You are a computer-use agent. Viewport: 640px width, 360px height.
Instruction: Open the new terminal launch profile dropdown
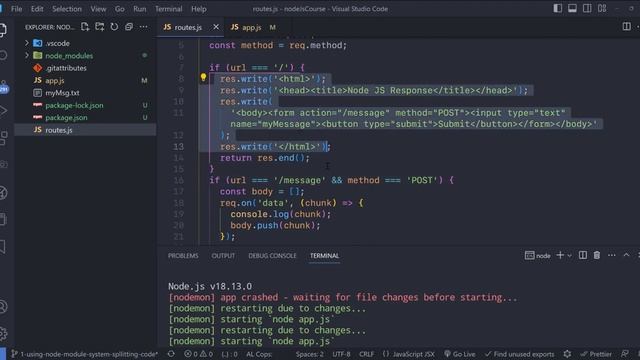pos(569,256)
